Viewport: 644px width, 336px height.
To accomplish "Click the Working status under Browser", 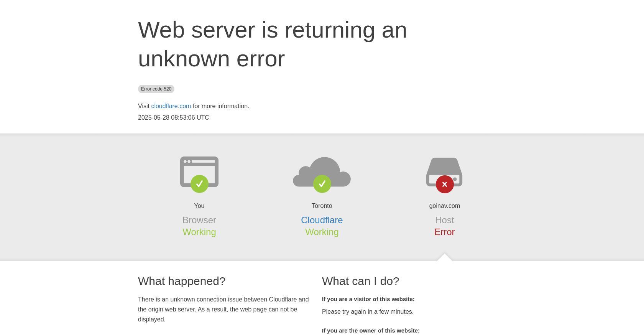I will [x=199, y=232].
